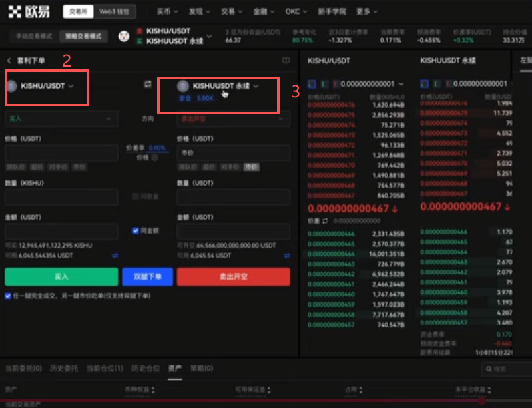Select bids-only order book view for KISHUUSDT 永续
Viewport: 532px width, 408px height.
pyautogui.click(x=437, y=84)
